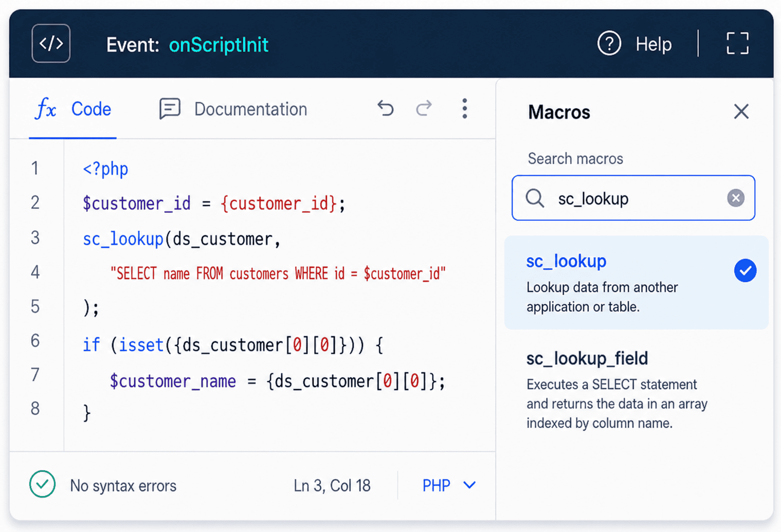Toggle the sc_lookup selected checkmark
The image size is (781, 532).
[x=745, y=270]
